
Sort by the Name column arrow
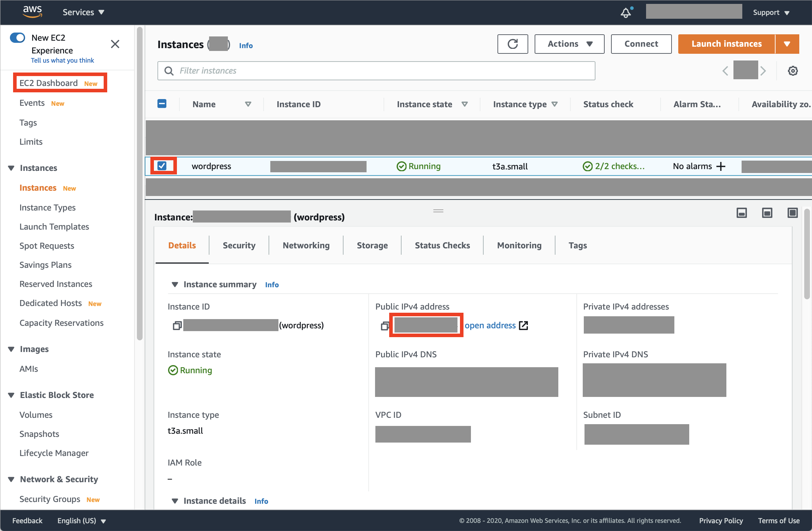click(248, 104)
